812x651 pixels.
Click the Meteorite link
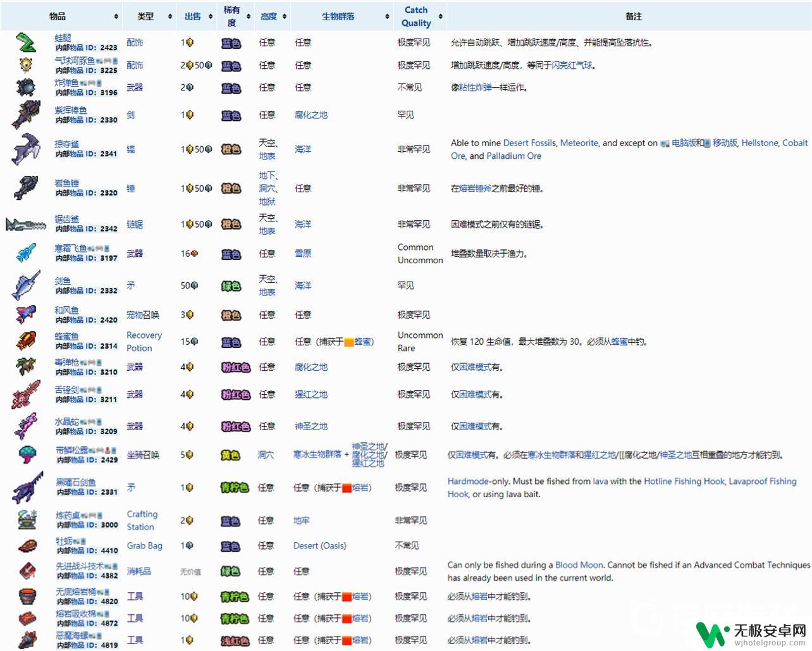579,143
